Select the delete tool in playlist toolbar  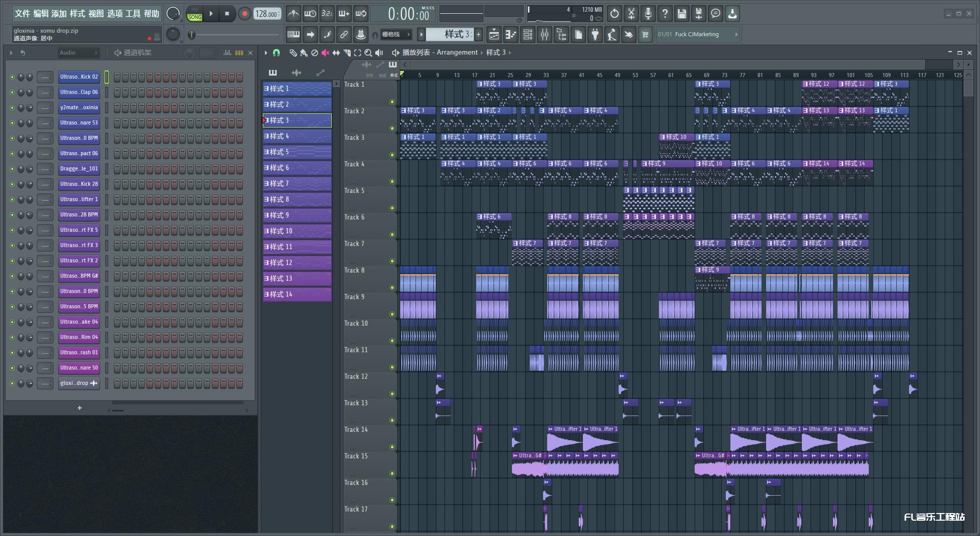[314, 53]
